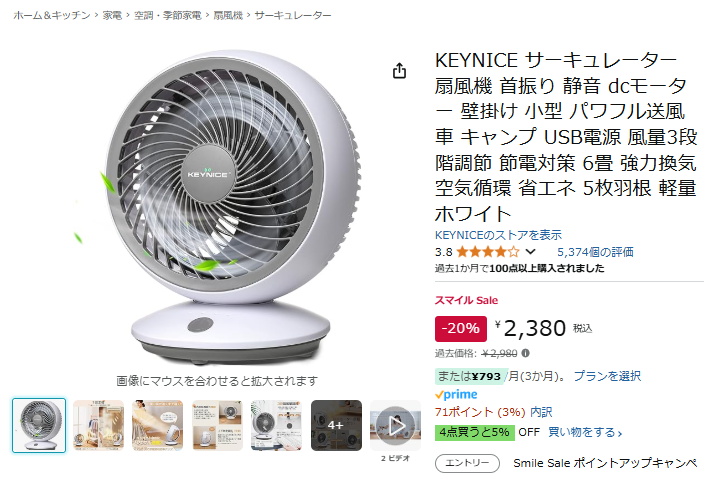Navigate to 扇風機 breadcrumb

228,15
